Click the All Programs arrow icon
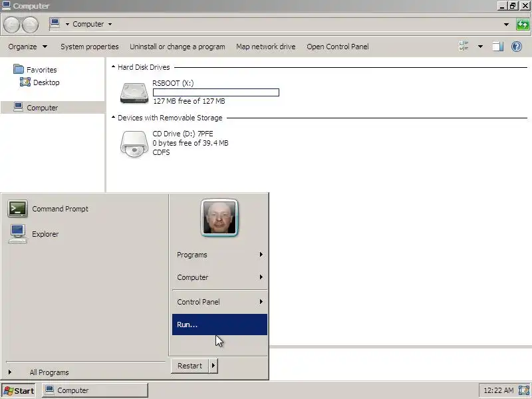Viewport: 532px width, 399px height. point(10,372)
